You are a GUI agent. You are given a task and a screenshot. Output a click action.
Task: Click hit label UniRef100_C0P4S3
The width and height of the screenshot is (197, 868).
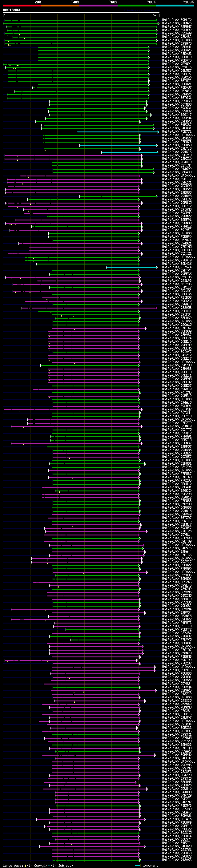(x=177, y=172)
